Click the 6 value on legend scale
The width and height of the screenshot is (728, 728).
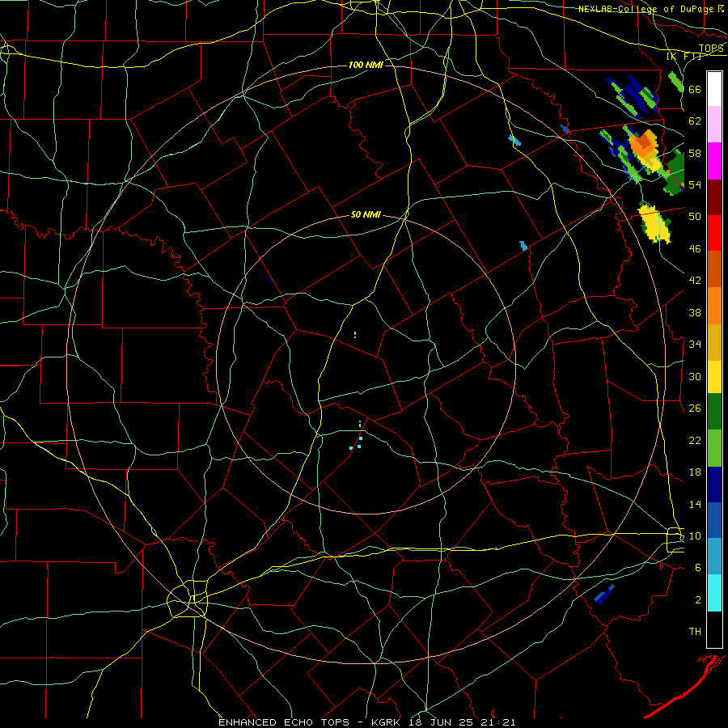click(698, 568)
